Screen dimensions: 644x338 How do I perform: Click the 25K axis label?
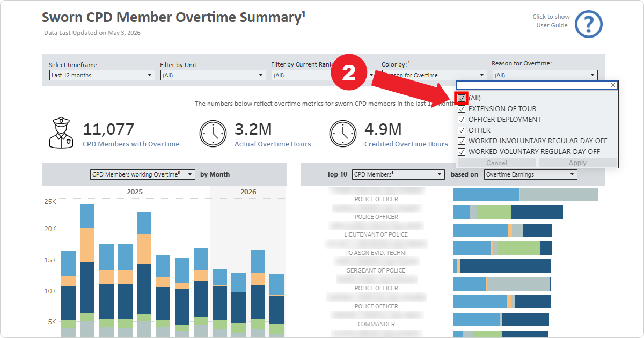pyautogui.click(x=50, y=202)
